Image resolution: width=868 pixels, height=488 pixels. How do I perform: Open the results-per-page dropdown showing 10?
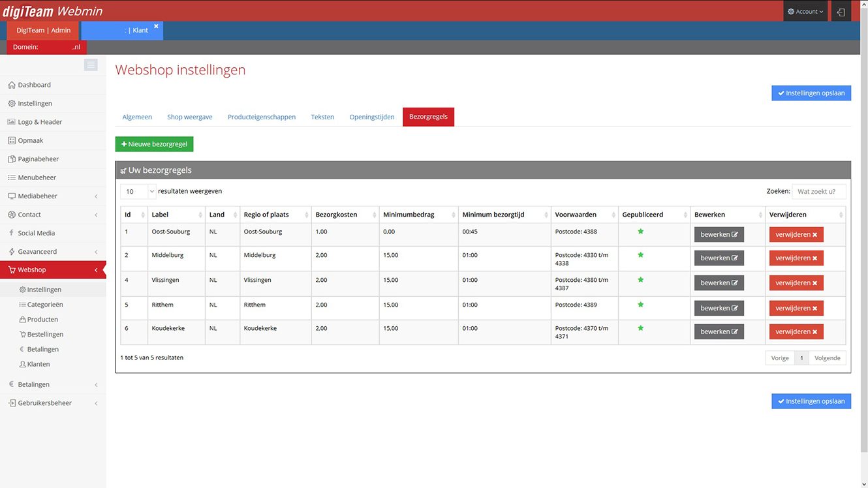[138, 191]
